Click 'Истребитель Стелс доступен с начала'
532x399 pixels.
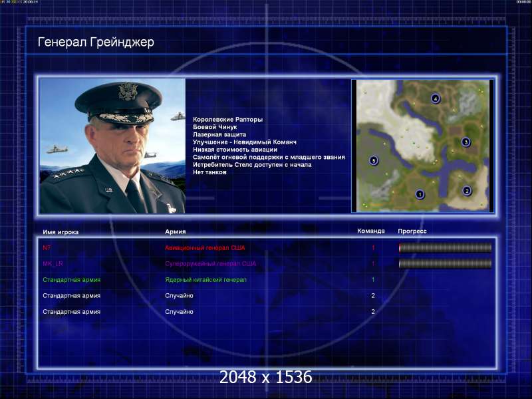[x=252, y=164]
